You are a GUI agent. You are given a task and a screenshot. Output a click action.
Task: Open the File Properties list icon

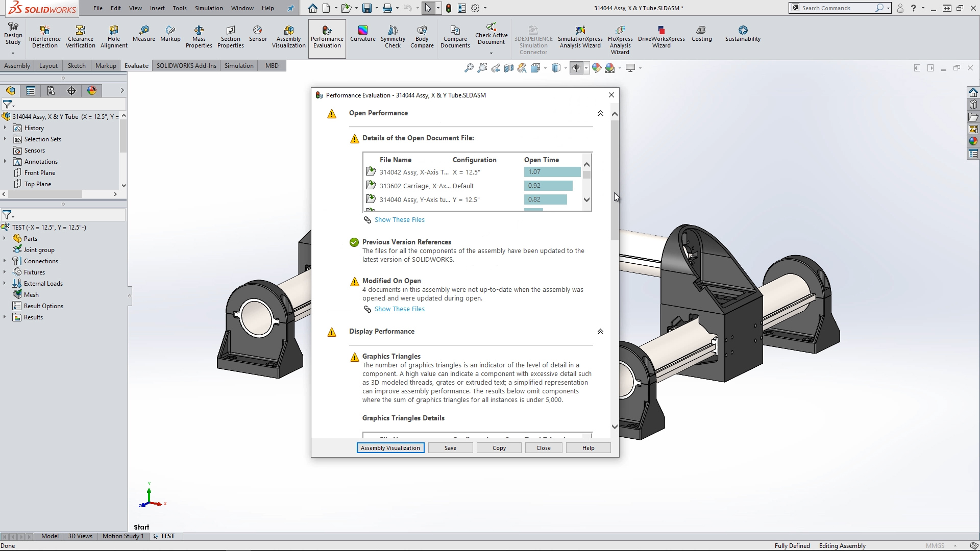tap(462, 8)
